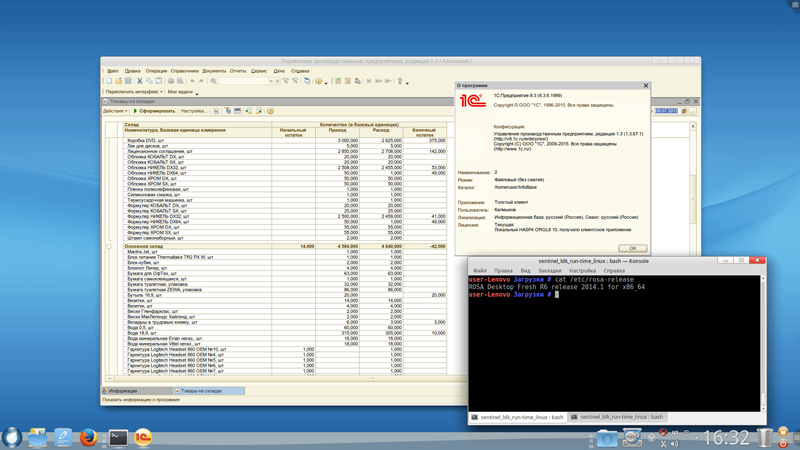Screen dimensions: 800x450
Task: Click the Find next icon
Action: (x=286, y=81)
